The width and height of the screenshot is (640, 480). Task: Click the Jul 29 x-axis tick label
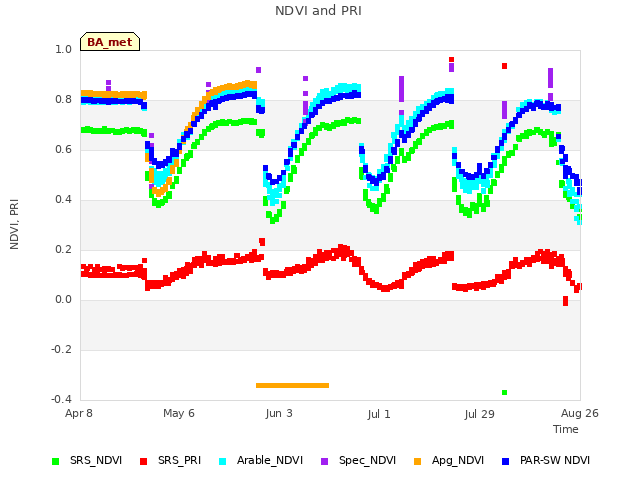(479, 414)
